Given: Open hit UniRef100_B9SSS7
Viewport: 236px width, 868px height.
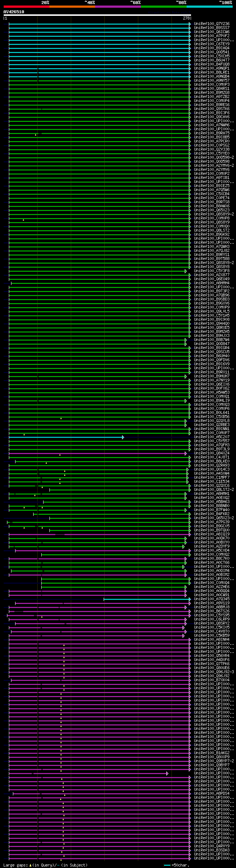Looking at the screenshot, I should [x=212, y=28].
